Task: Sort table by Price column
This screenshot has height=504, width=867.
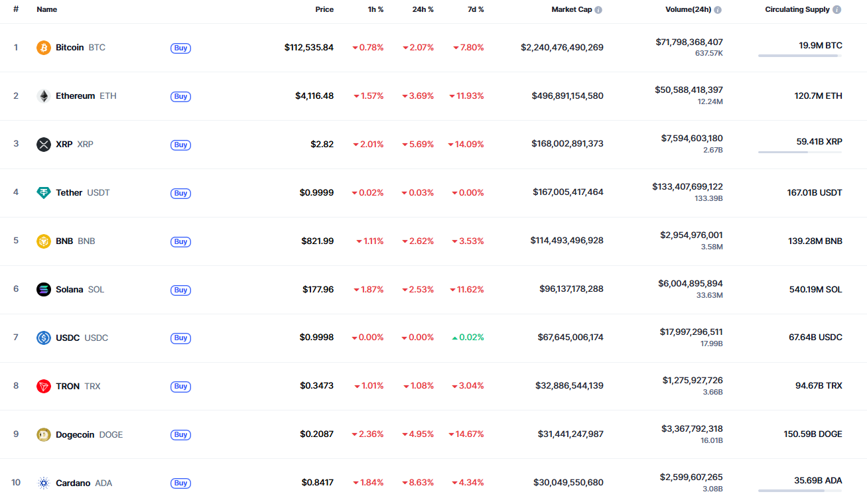Action: pyautogui.click(x=324, y=10)
